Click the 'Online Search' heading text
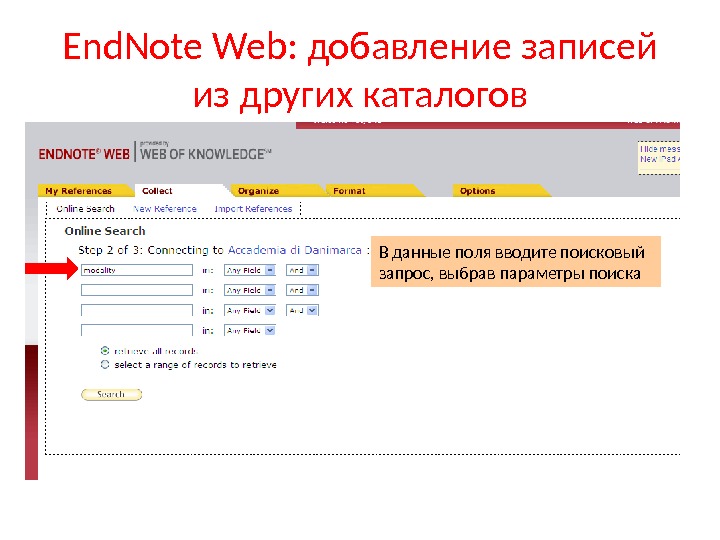Viewport: 720px width, 540px height. tap(105, 231)
